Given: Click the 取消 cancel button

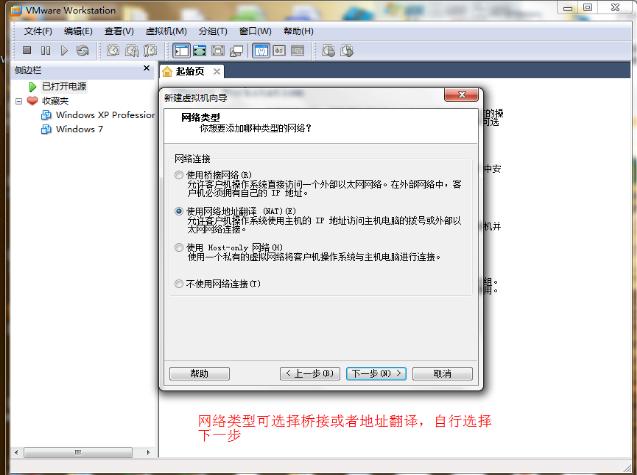Looking at the screenshot, I should point(442,374).
